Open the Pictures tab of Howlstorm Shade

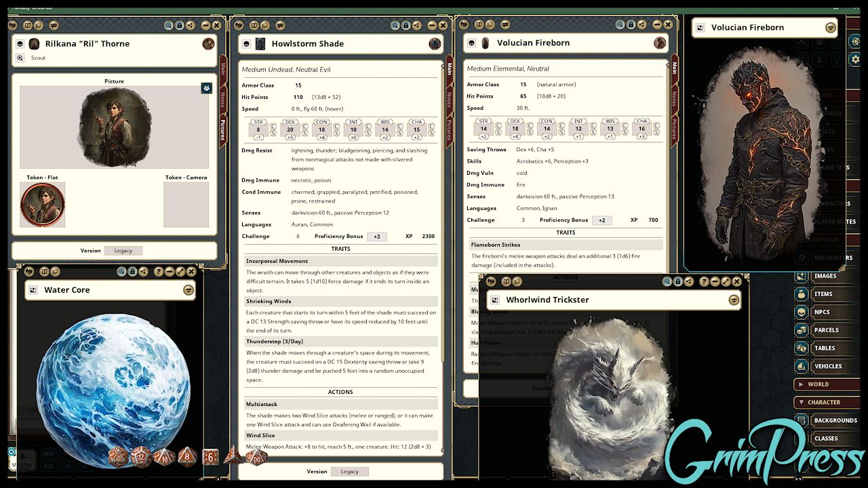coord(448,129)
